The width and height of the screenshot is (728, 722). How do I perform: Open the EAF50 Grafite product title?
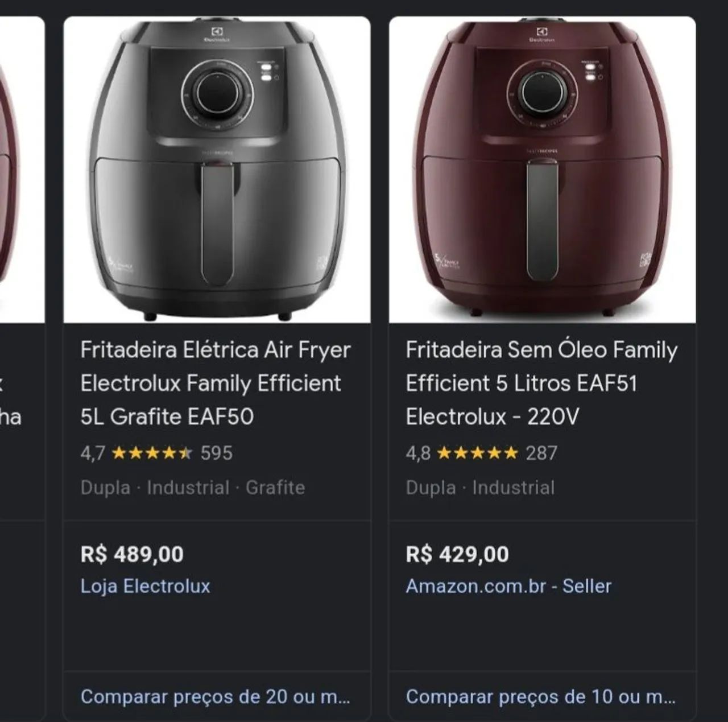217,382
